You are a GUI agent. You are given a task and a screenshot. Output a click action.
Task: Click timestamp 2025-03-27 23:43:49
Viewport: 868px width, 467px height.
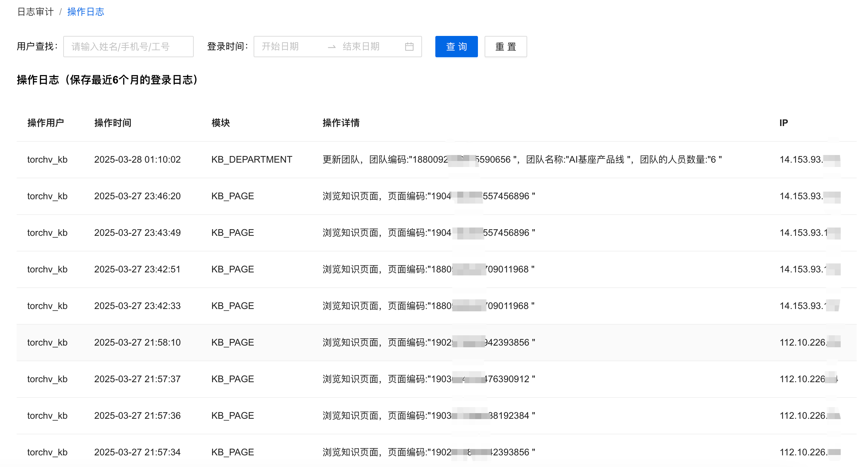point(137,233)
